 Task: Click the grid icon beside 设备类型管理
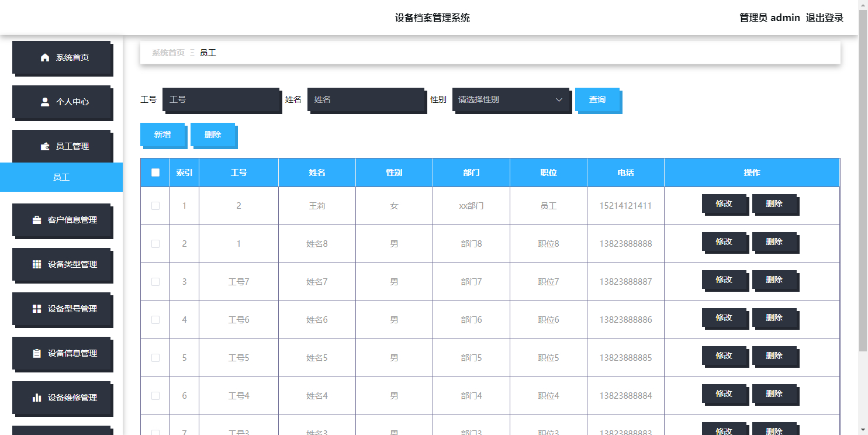pos(37,264)
